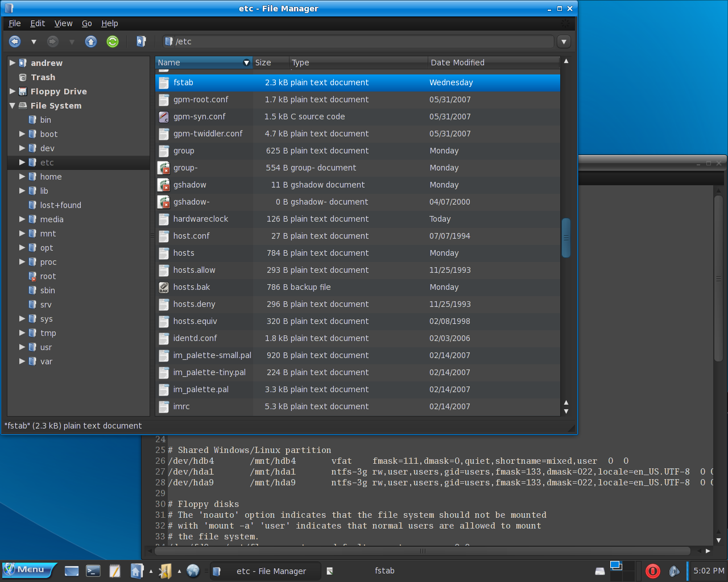Image resolution: width=728 pixels, height=582 pixels.
Task: Select the var folder in tree
Action: [46, 361]
